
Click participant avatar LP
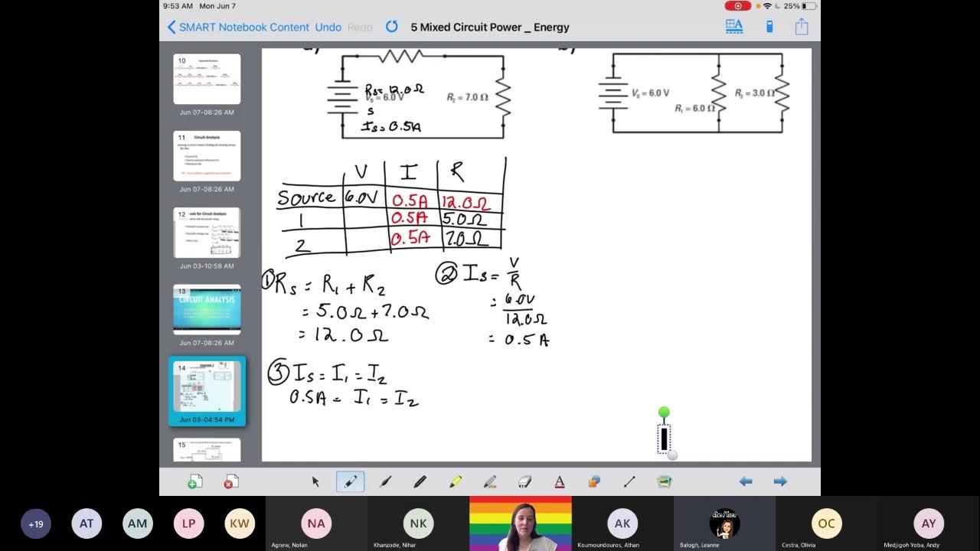(188, 524)
